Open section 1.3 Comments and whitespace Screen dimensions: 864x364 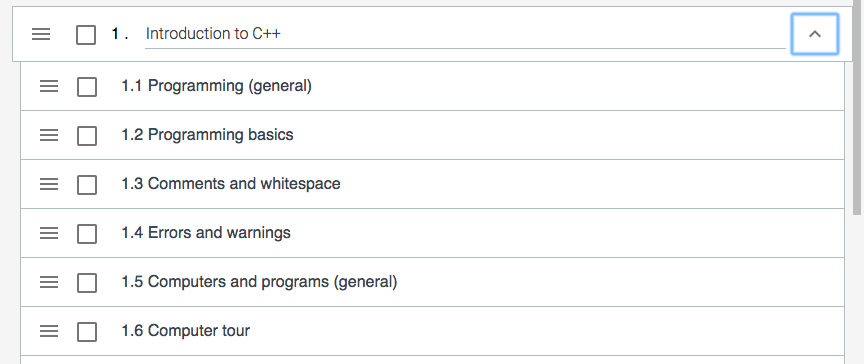coord(231,183)
